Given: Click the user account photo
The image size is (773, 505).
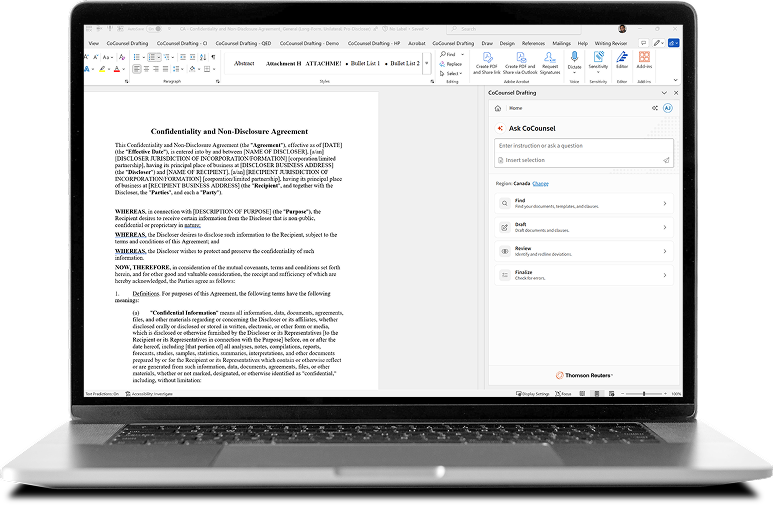Looking at the screenshot, I should coord(622,29).
